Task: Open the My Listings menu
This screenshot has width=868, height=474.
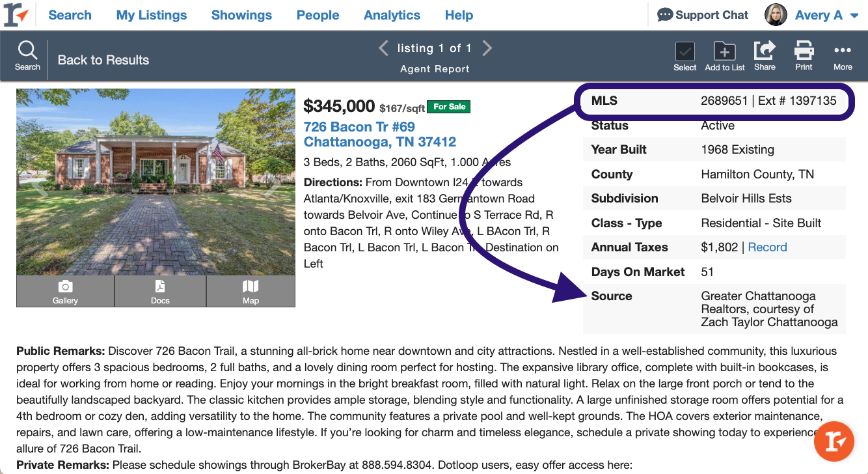Action: coord(152,15)
